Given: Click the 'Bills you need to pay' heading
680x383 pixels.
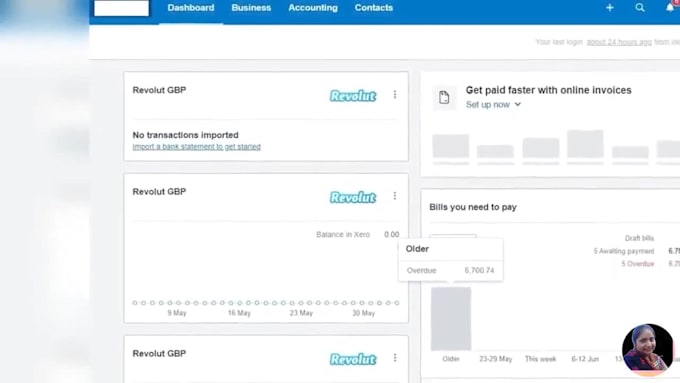Looking at the screenshot, I should 473,207.
